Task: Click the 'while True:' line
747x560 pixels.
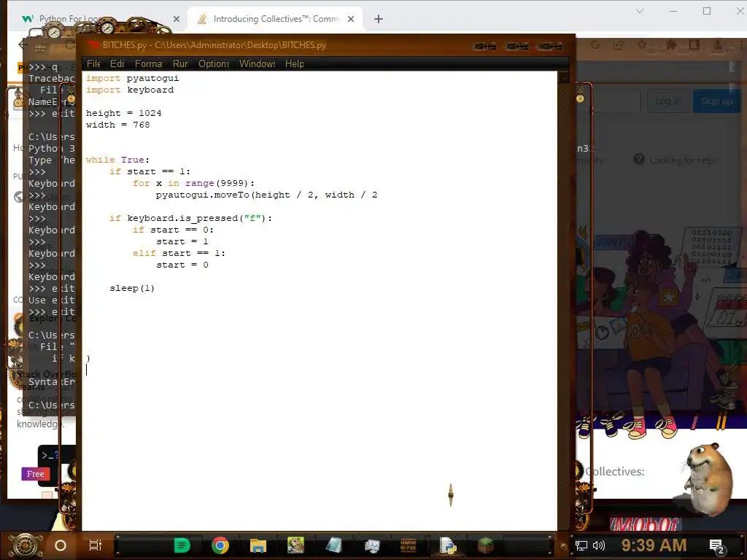Action: [x=117, y=160]
